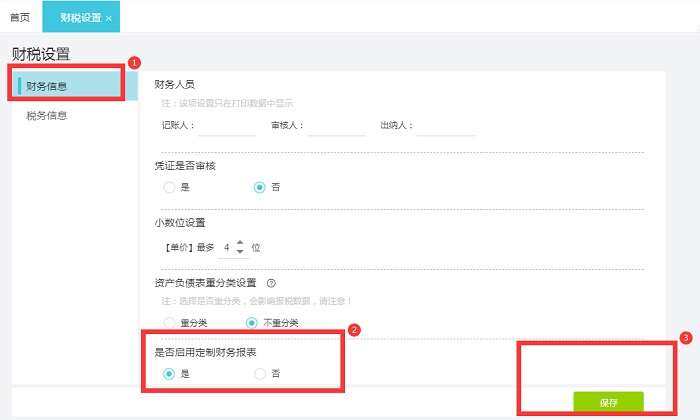Increase 单价 decimal places with up arrow
Screen dimensions: 700x420
pyautogui.click(x=240, y=242)
